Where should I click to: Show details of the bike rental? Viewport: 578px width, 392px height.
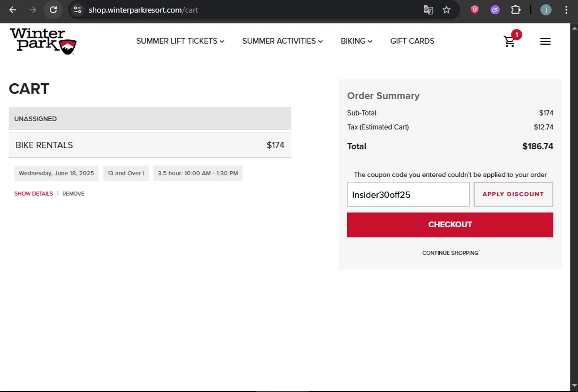coord(34,194)
